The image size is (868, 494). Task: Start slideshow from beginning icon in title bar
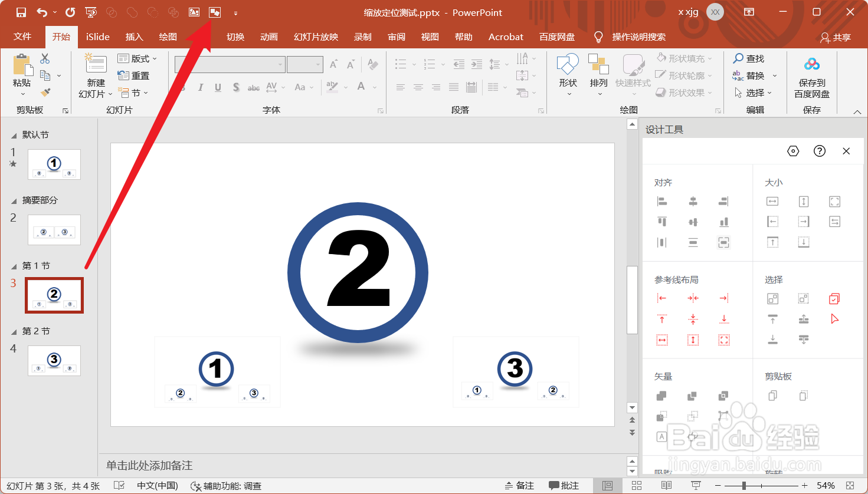pyautogui.click(x=91, y=12)
